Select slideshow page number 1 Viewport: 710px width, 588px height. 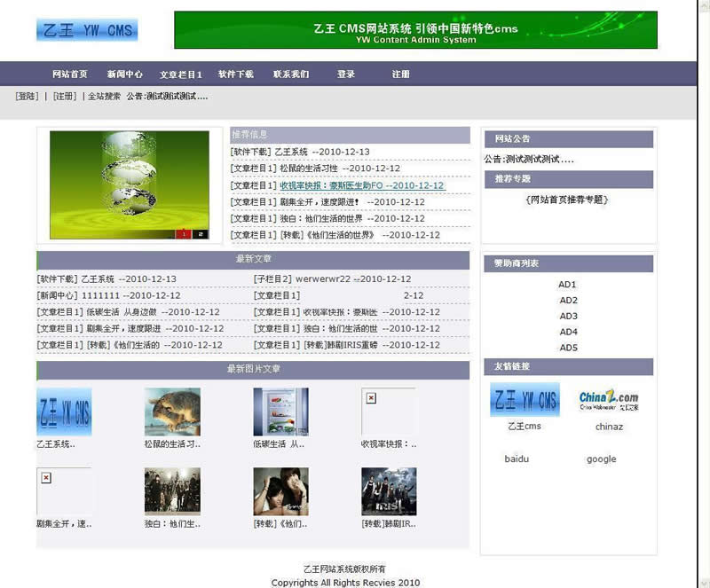(183, 232)
